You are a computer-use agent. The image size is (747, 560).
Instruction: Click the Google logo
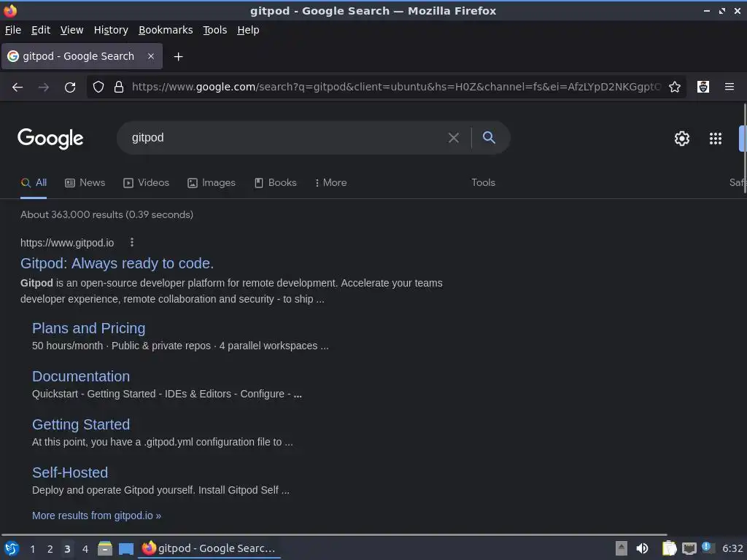[x=50, y=139]
